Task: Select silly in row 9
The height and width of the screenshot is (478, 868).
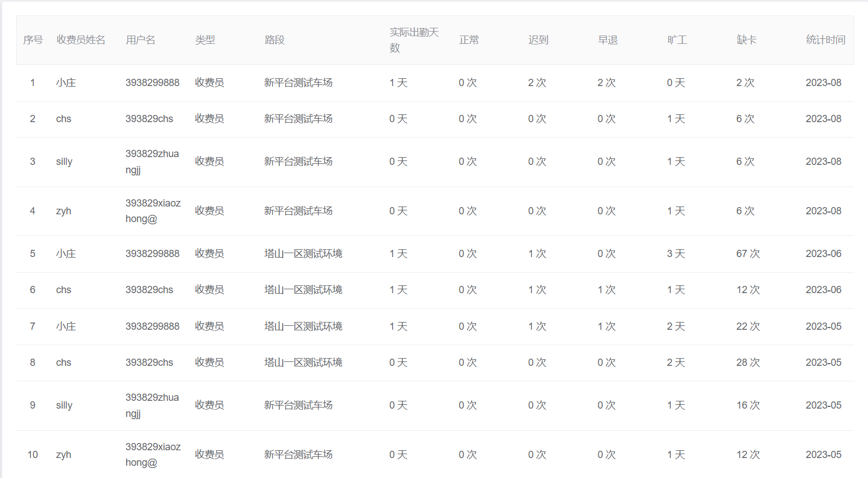Action: pyautogui.click(x=64, y=405)
